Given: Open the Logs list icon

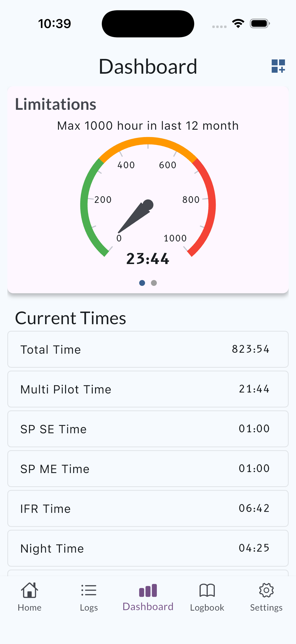Looking at the screenshot, I should [89, 590].
